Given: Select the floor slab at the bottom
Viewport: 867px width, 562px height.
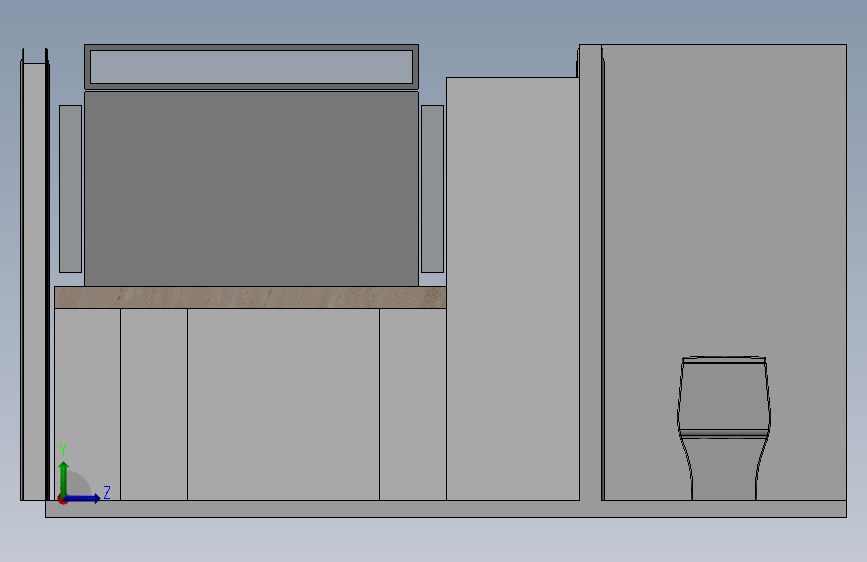Looking at the screenshot, I should 446,509.
